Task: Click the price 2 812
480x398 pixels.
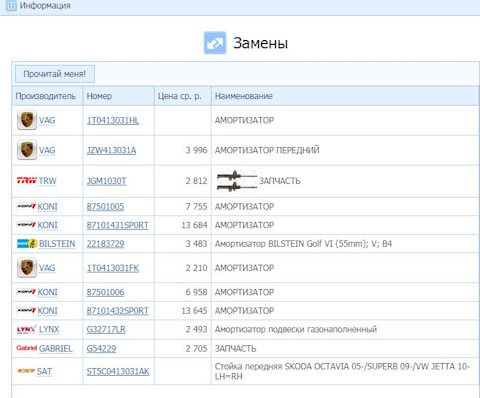Action: pos(197,181)
